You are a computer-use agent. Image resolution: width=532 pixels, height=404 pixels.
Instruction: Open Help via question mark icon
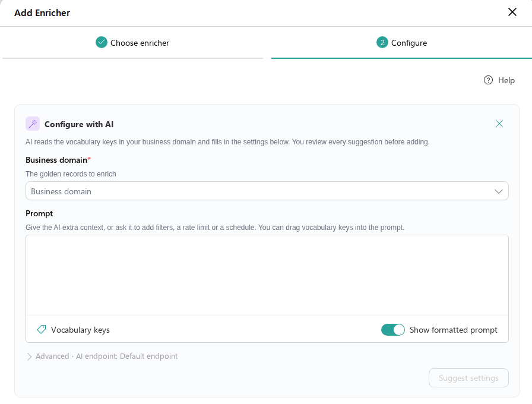[x=488, y=80]
